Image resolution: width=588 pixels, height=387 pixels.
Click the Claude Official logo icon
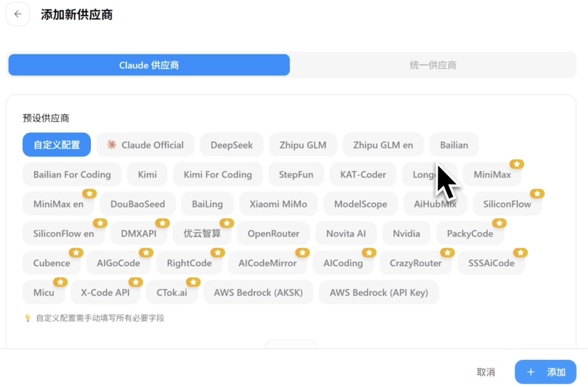point(112,145)
